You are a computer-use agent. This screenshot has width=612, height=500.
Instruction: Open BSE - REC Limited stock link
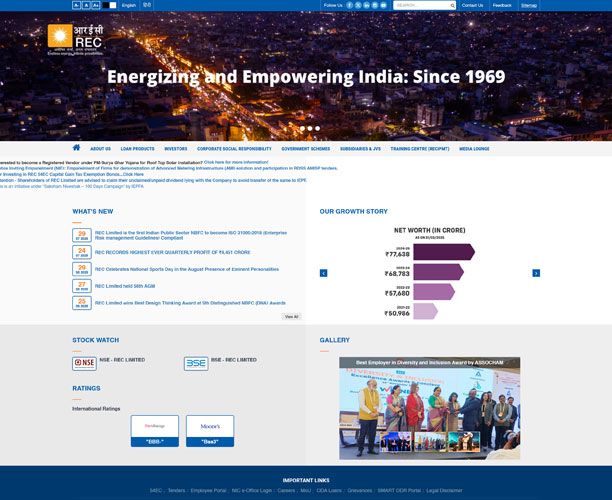pyautogui.click(x=234, y=360)
